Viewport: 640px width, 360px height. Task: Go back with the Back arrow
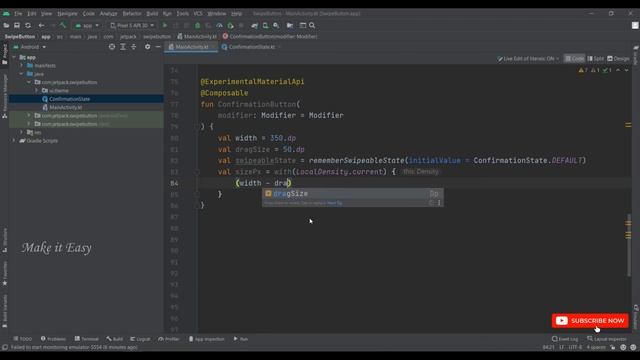click(41, 25)
